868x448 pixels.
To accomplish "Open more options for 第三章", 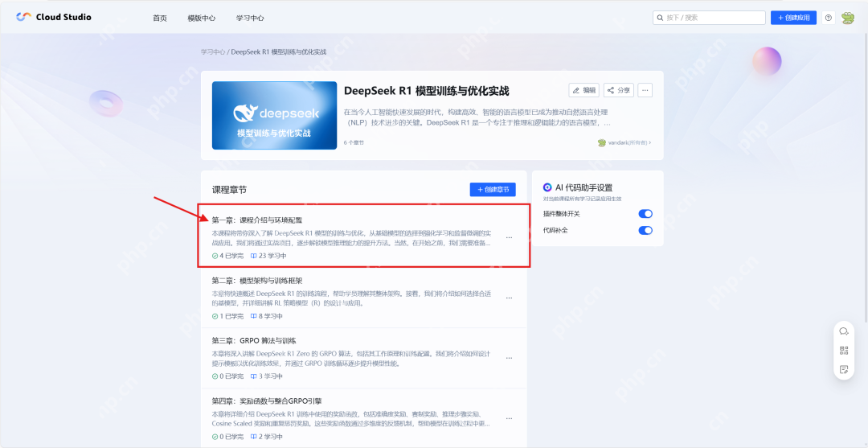I will point(509,358).
